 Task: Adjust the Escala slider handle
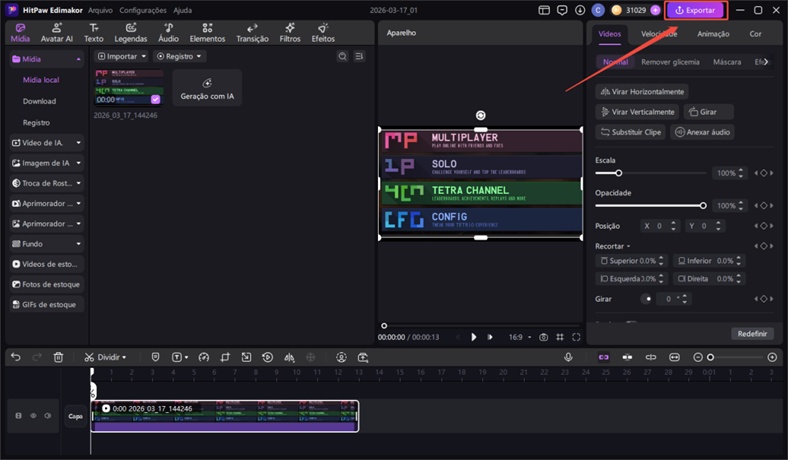point(619,173)
